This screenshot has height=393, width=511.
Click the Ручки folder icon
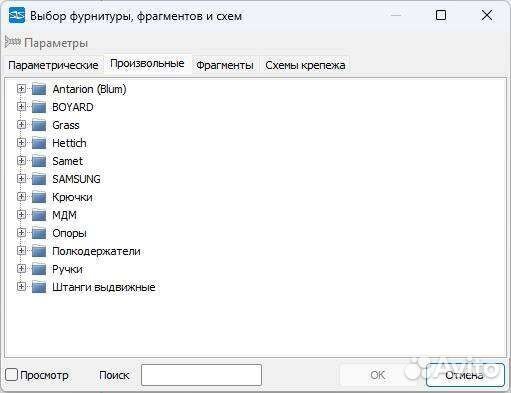39,269
